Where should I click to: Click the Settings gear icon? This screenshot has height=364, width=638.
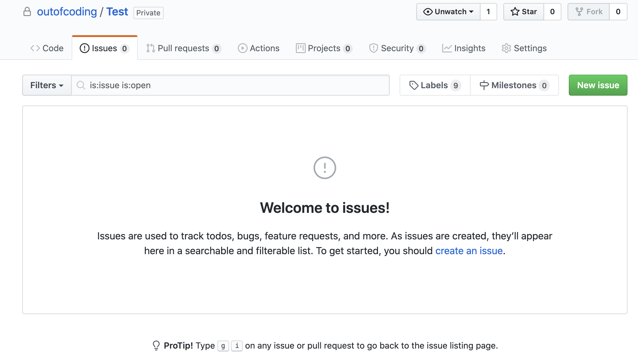click(506, 48)
